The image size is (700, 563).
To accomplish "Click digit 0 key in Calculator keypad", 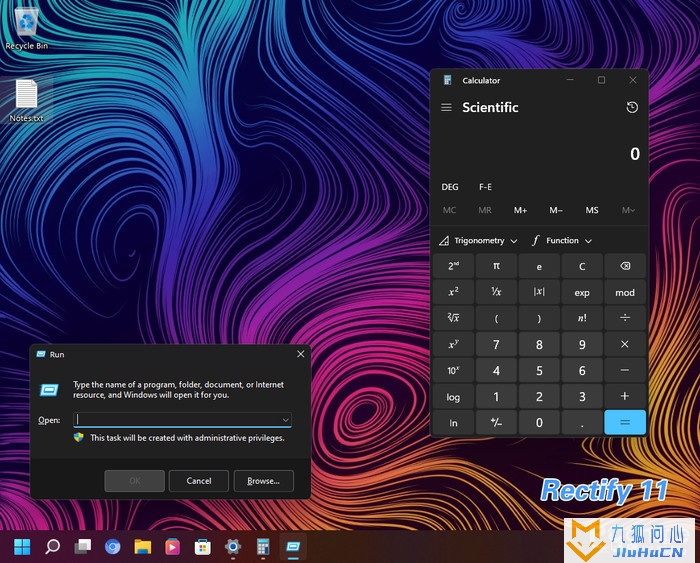I will [x=539, y=422].
